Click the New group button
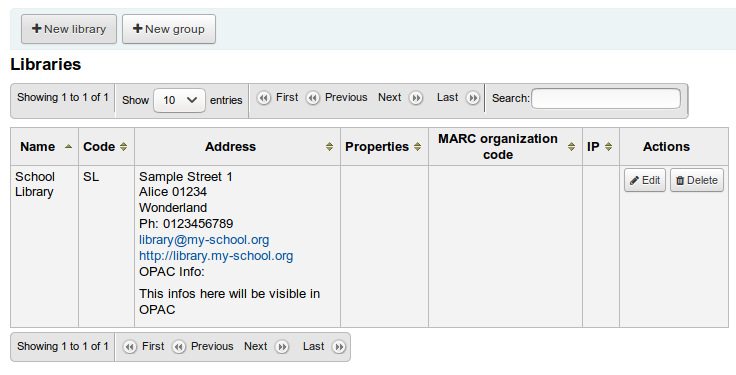The height and width of the screenshot is (375, 736). click(169, 29)
